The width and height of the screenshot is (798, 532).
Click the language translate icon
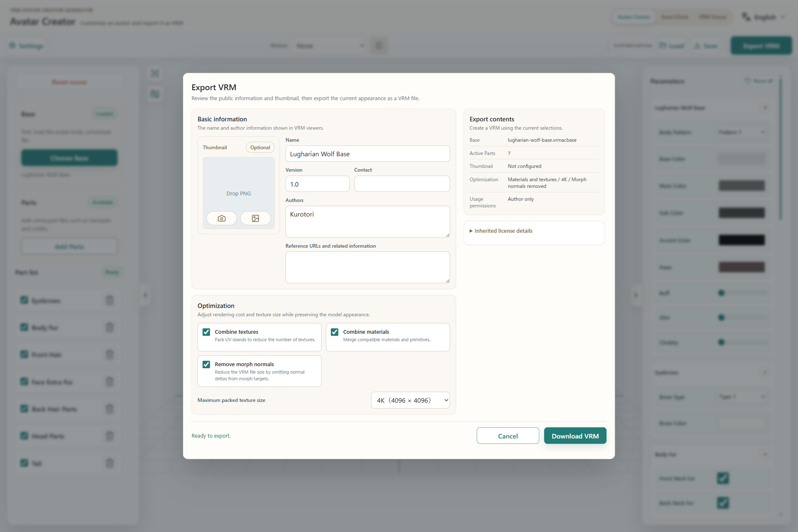tap(746, 17)
